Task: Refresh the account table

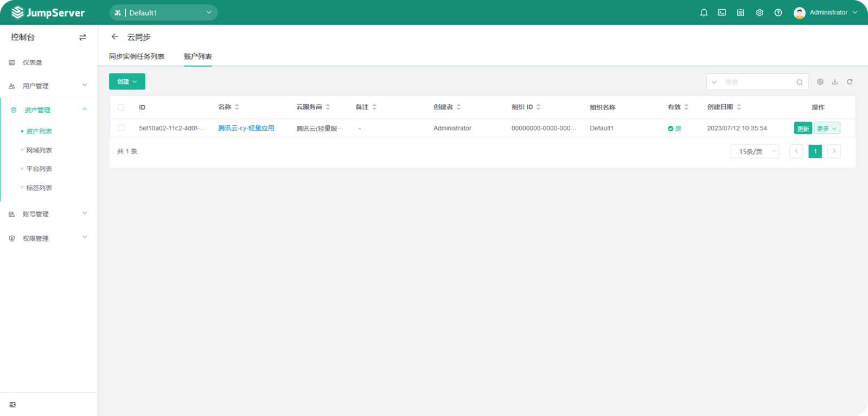Action: click(850, 82)
